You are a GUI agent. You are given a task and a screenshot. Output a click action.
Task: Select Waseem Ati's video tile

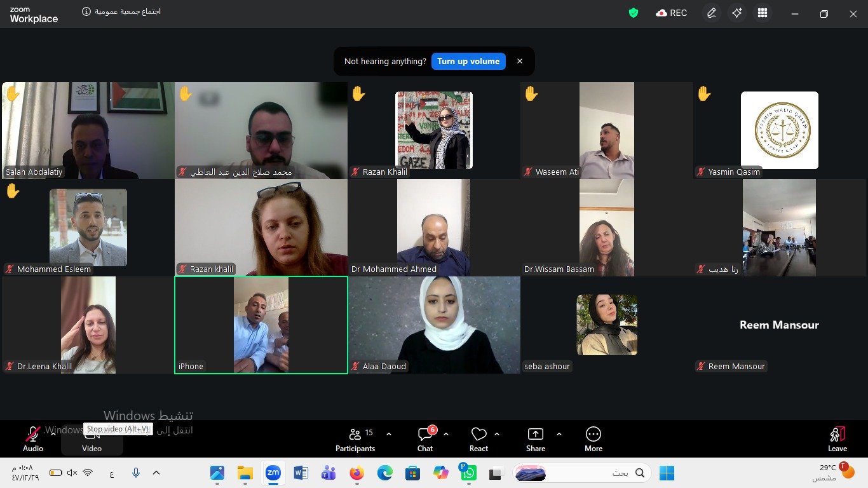click(607, 130)
